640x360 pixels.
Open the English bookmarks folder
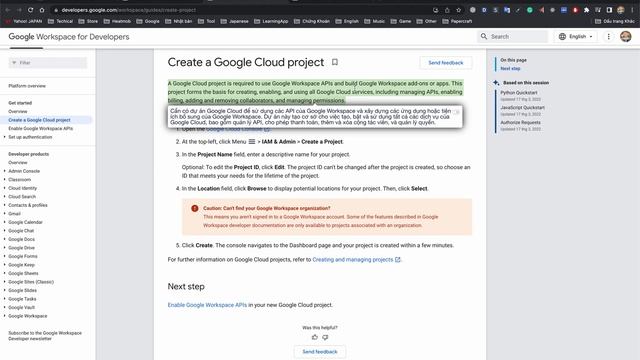point(347,21)
